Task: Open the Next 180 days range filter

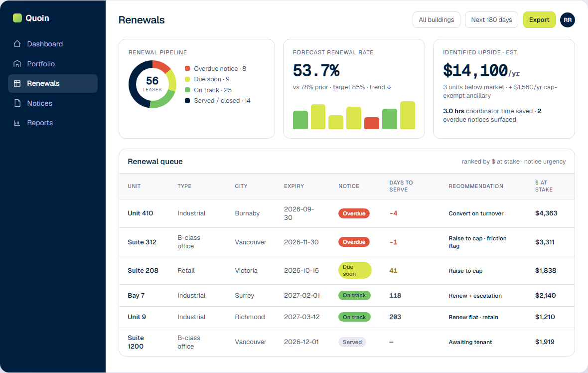Action: [491, 20]
